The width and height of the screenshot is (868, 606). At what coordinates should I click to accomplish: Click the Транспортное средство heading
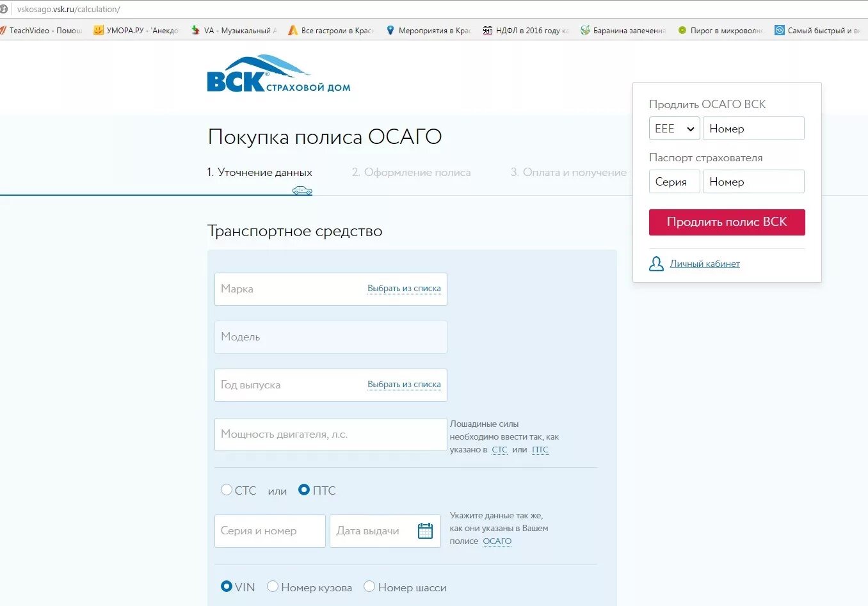(295, 231)
